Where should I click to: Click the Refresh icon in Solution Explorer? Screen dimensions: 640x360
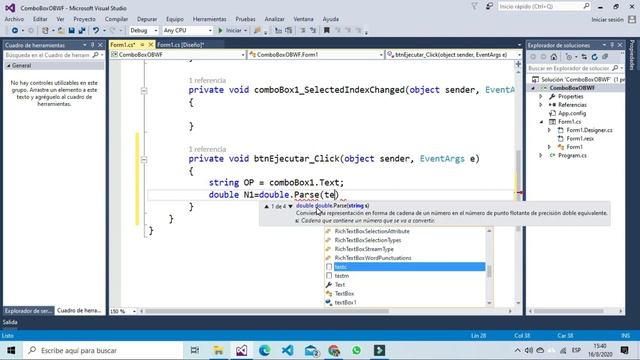point(594,57)
